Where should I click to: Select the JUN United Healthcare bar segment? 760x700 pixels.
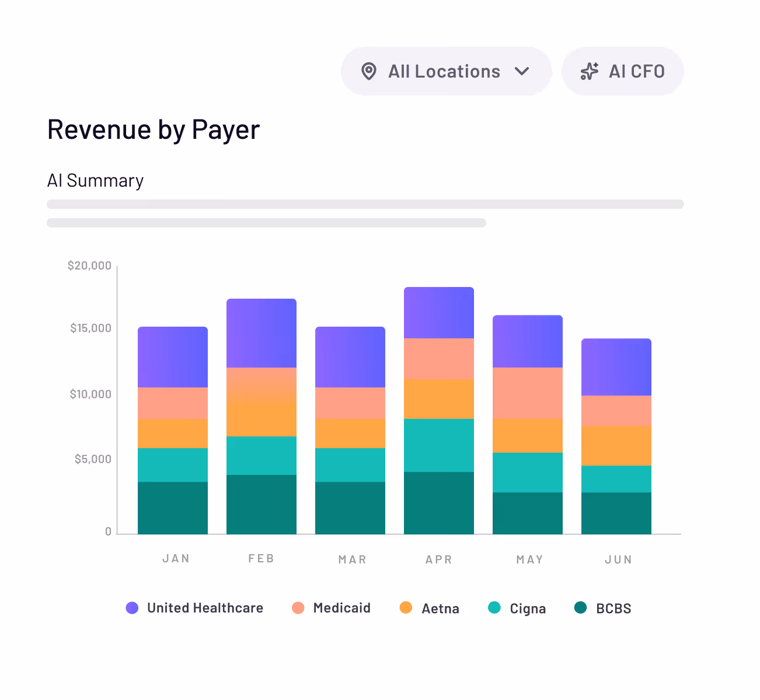tap(616, 367)
